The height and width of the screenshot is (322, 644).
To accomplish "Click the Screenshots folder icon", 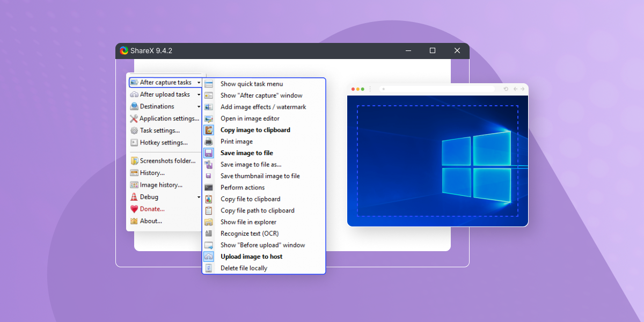I will (134, 161).
